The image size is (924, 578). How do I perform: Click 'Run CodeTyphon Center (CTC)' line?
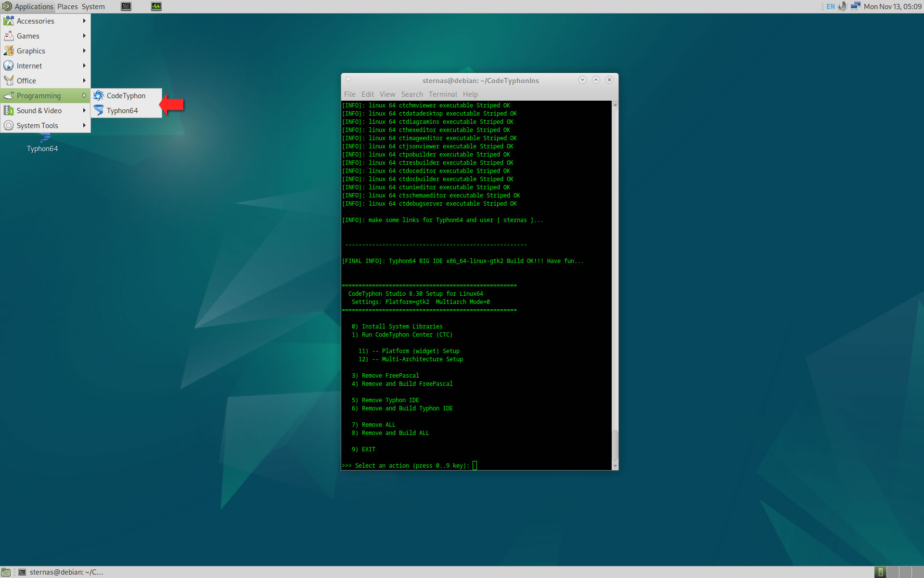(x=402, y=335)
